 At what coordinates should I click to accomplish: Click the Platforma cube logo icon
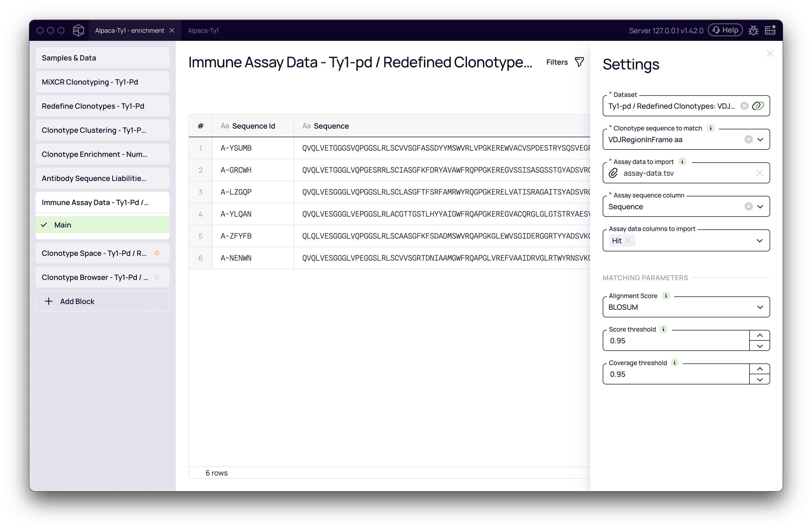click(x=78, y=30)
